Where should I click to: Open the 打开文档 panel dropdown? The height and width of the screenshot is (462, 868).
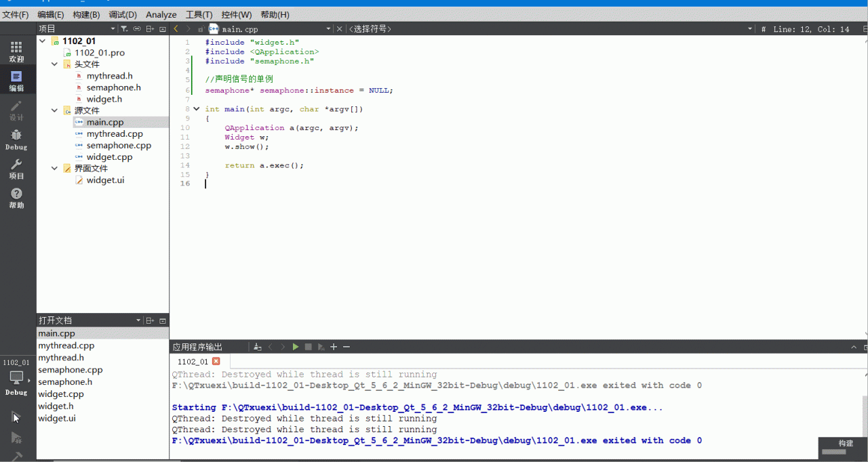pos(138,320)
